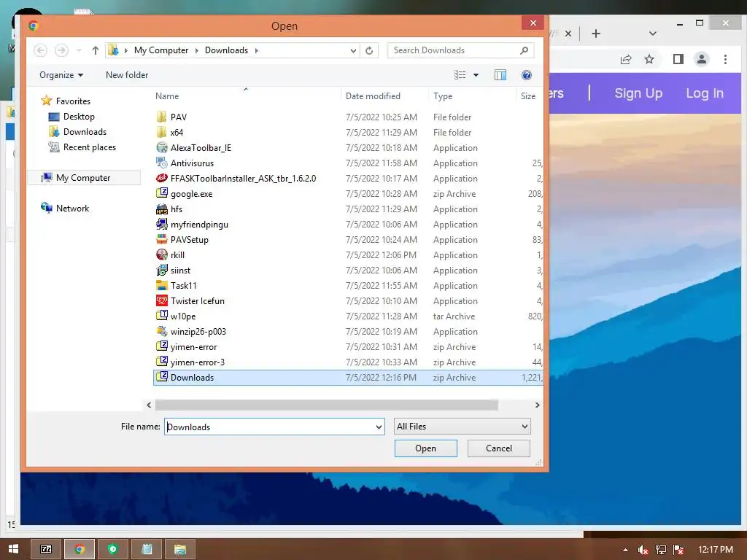Click the Forward navigation arrow in Open dialog

[61, 50]
